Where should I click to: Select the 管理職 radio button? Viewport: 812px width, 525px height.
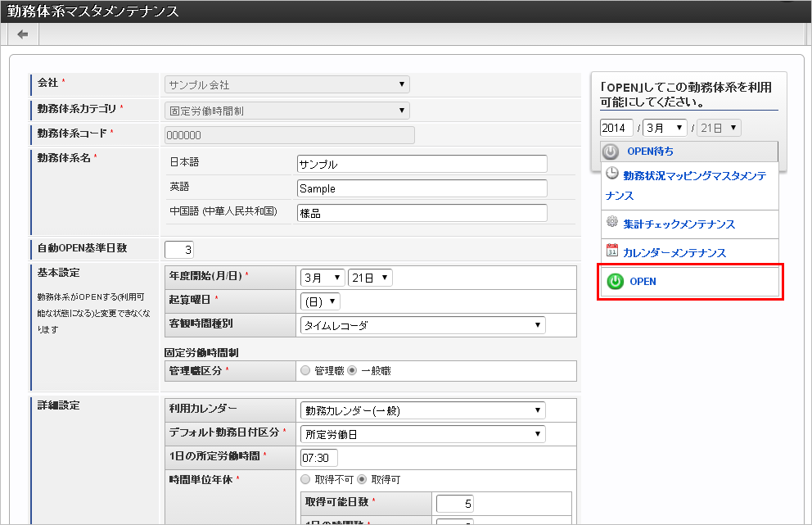pos(305,370)
